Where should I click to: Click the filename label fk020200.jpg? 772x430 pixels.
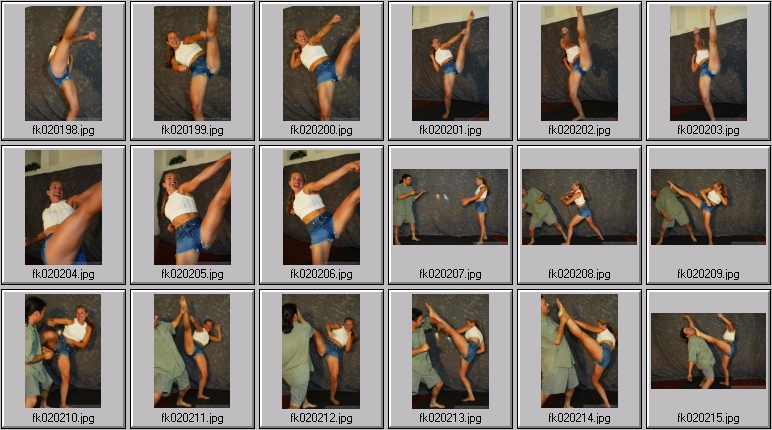click(x=322, y=130)
